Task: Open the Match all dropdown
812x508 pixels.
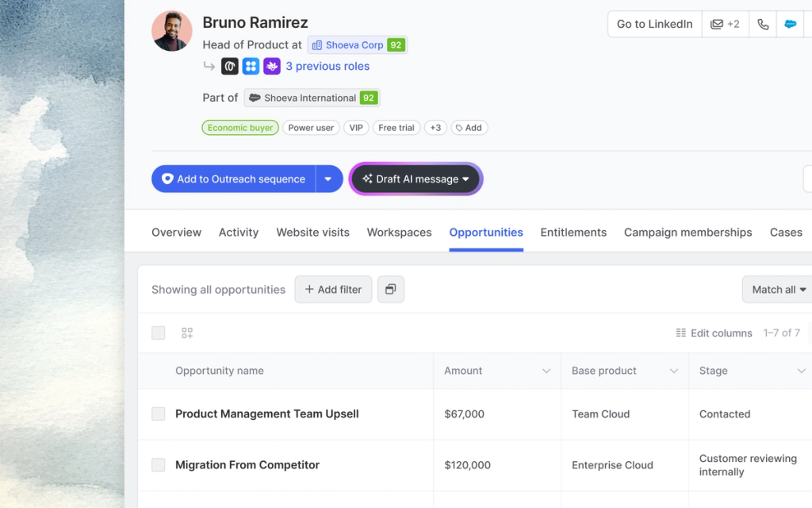Action: coord(776,289)
